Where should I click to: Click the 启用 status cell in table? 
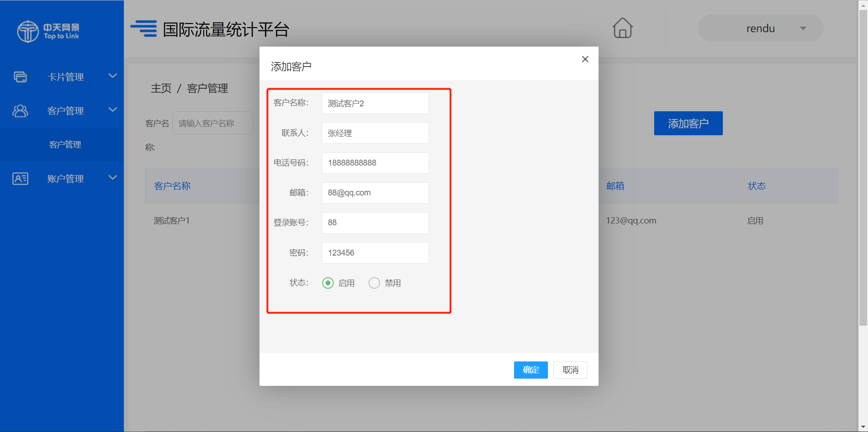tap(755, 221)
